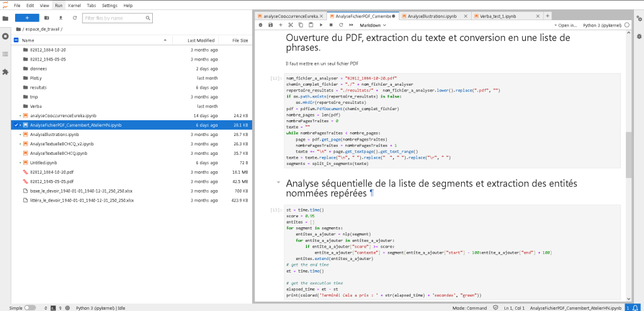Click the stop kernel icon
Viewport: 644px width, 311px height.
pyautogui.click(x=331, y=25)
